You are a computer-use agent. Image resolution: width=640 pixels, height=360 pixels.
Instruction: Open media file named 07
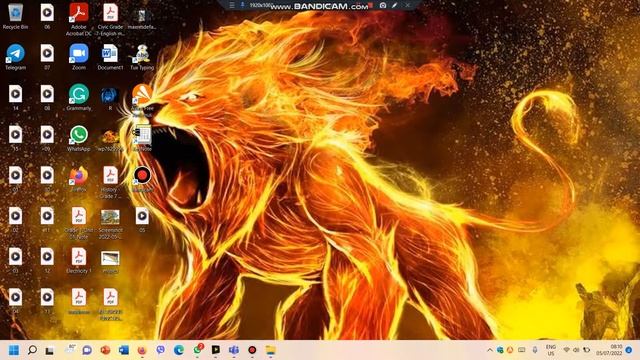coord(47,57)
